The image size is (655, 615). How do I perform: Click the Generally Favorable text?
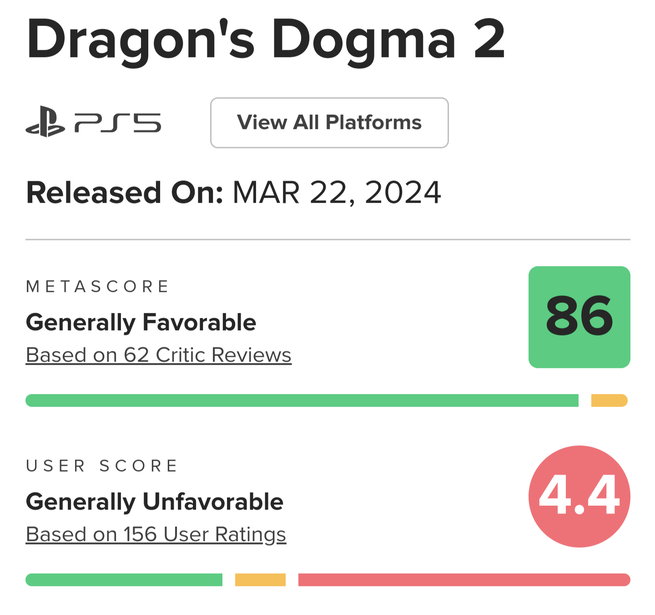141,322
